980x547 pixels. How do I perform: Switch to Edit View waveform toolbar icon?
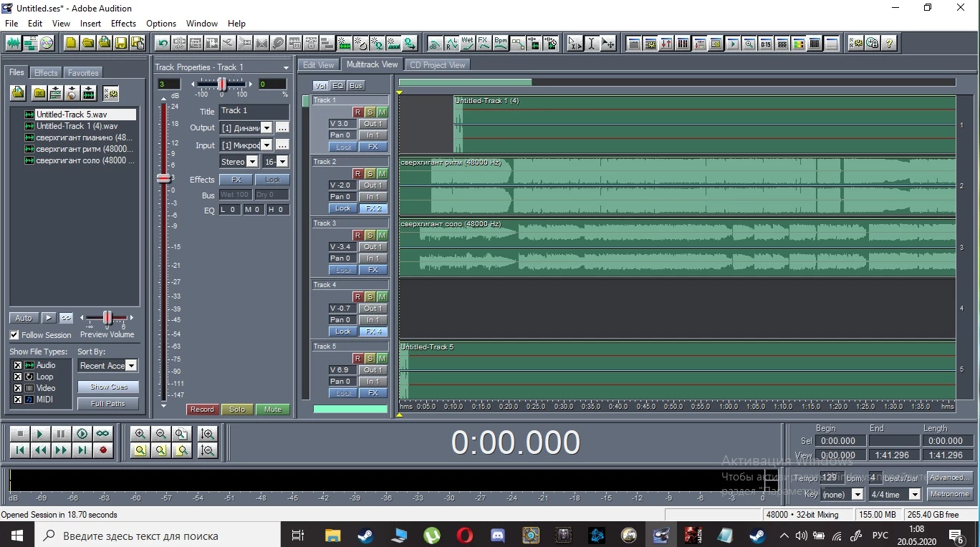pyautogui.click(x=14, y=43)
